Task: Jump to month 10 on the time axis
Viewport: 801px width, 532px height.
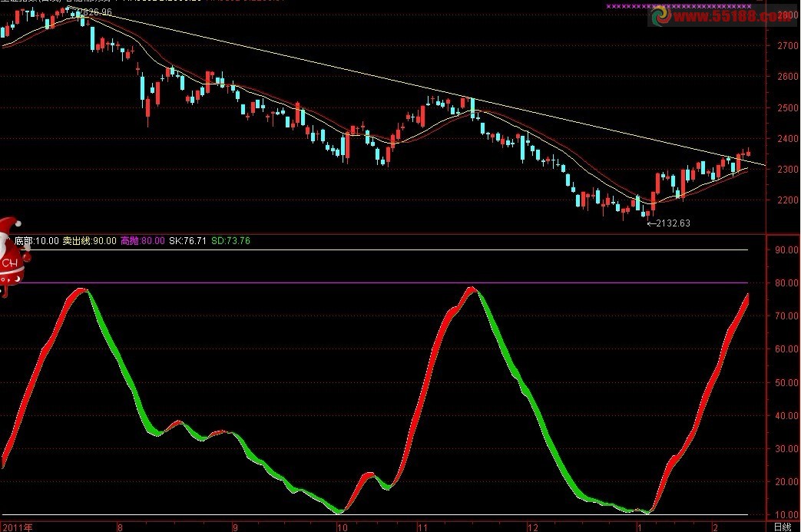Action: [342, 527]
